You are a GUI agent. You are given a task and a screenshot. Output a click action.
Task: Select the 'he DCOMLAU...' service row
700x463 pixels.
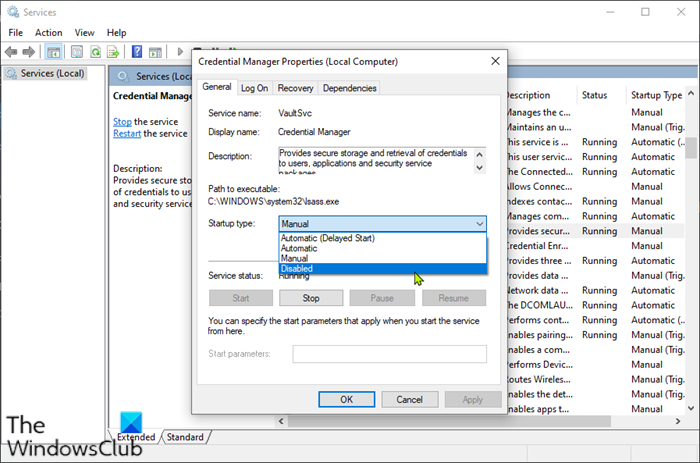(596, 305)
